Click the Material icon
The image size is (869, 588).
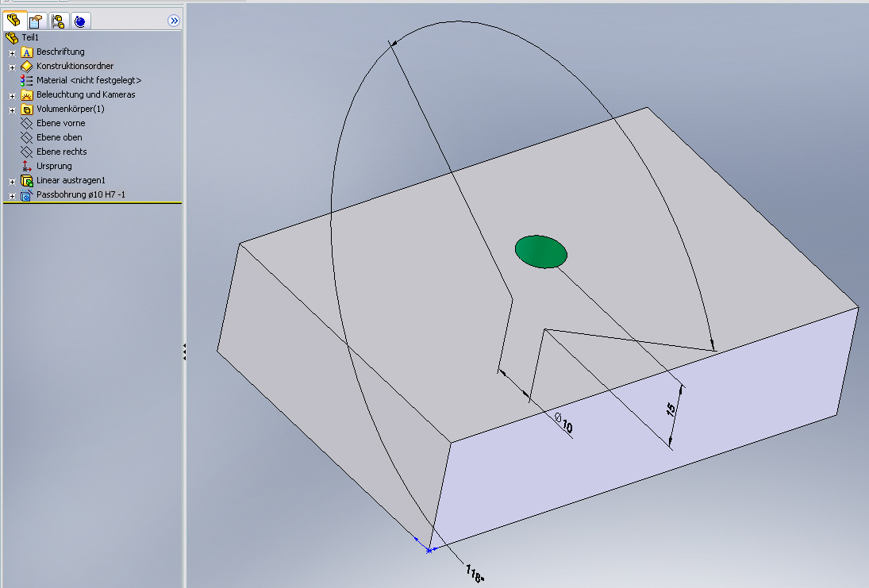point(27,80)
